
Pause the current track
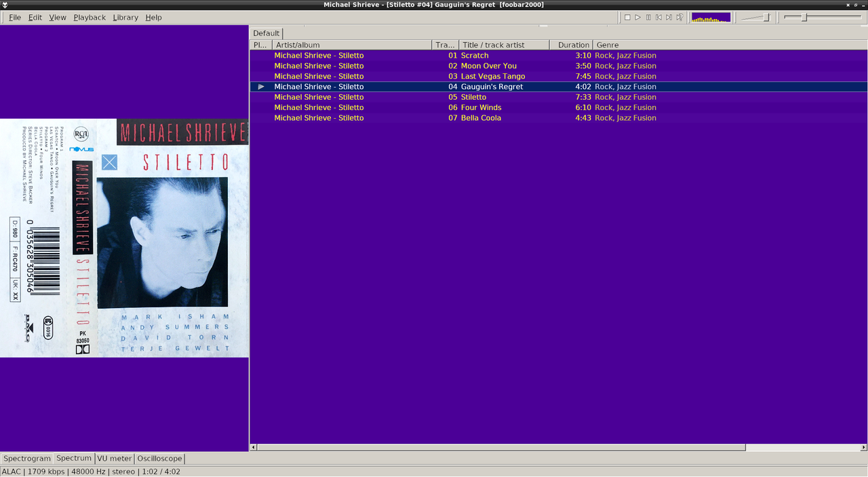(648, 17)
